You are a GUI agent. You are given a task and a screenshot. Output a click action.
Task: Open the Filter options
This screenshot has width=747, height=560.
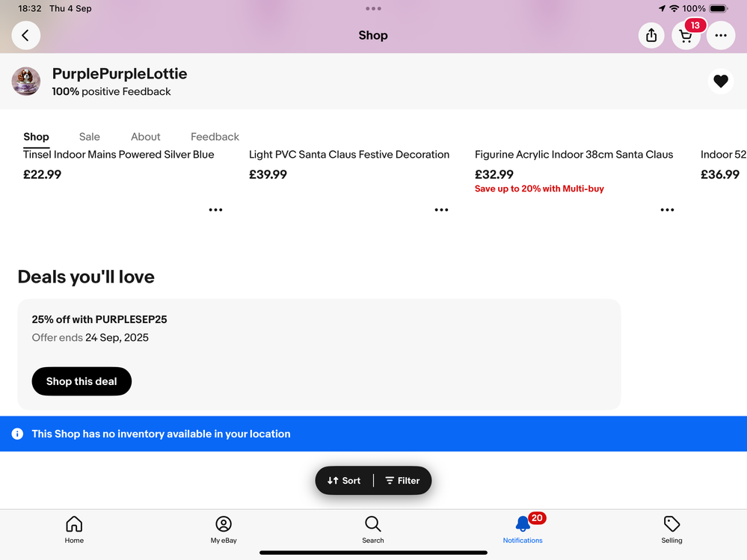point(402,481)
